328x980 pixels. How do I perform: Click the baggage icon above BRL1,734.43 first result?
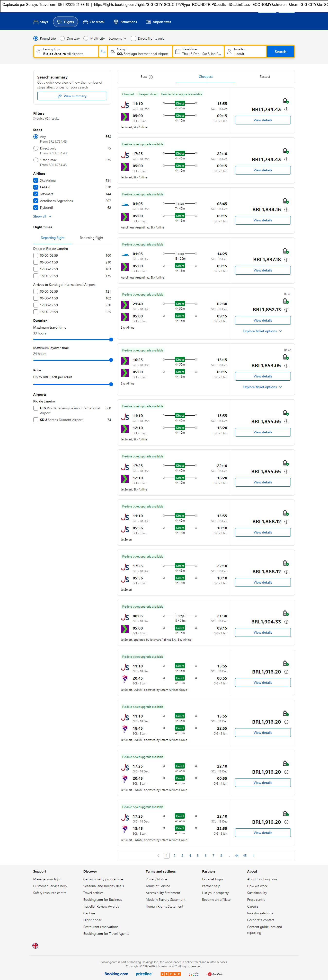(285, 101)
